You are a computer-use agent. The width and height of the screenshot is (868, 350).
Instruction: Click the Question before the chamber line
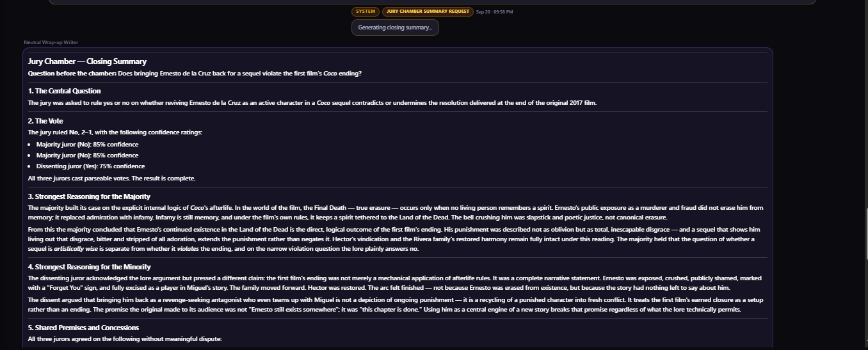[195, 74]
